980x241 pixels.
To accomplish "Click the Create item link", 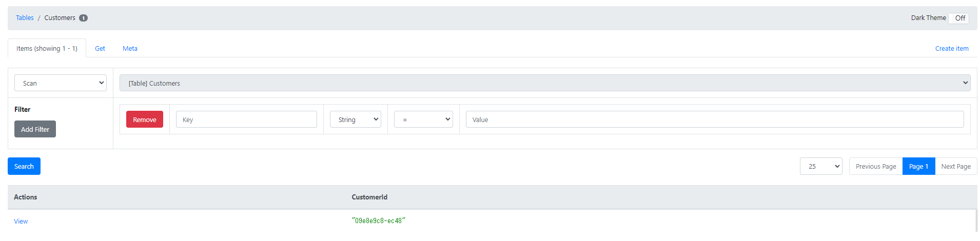I will coord(952,48).
